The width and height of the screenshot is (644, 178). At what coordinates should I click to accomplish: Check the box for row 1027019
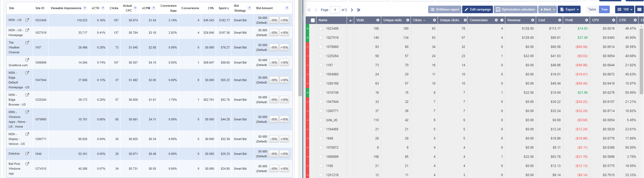[321, 37]
